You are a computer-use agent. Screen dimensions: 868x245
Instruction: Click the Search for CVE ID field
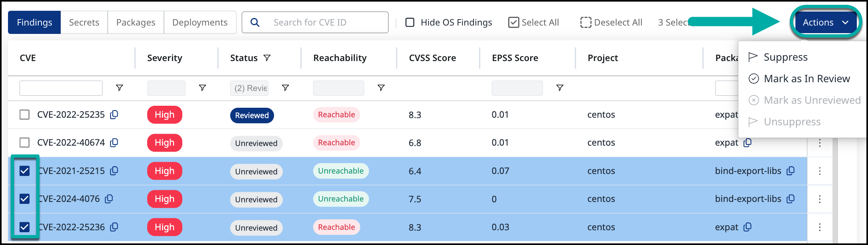click(x=327, y=22)
